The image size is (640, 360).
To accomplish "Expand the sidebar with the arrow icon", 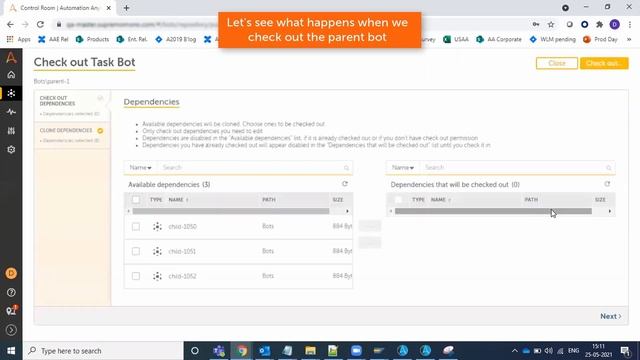I will 11,330.
